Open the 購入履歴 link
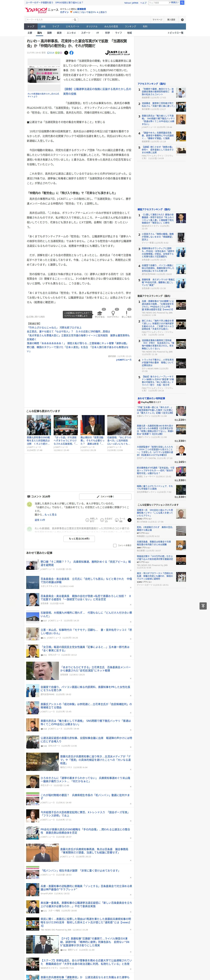Image resolution: width=210 pixels, height=980 pixels. (x=171, y=19)
